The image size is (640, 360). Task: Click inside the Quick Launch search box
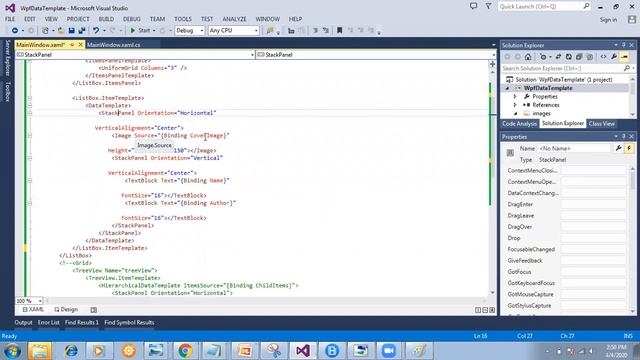pyautogui.click(x=544, y=7)
